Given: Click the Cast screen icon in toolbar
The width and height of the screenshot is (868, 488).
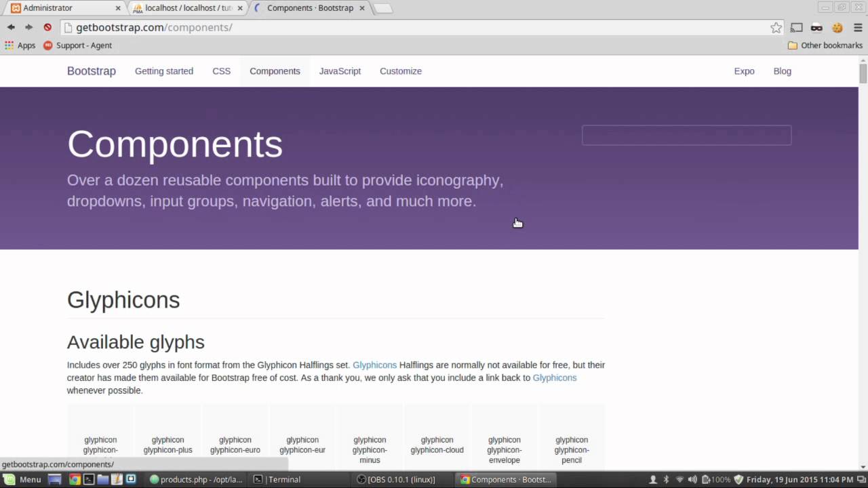Looking at the screenshot, I should pyautogui.click(x=797, y=28).
